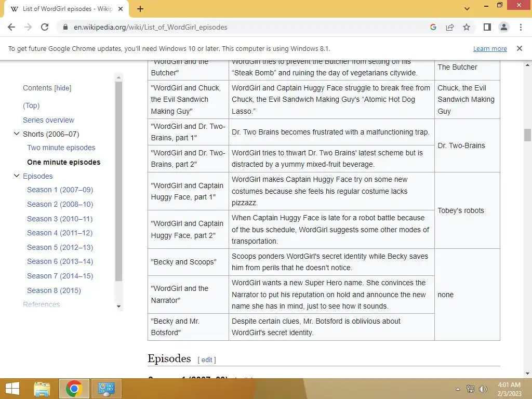
Task: Click the "The Butcher" villain cell
Action: tap(467, 70)
